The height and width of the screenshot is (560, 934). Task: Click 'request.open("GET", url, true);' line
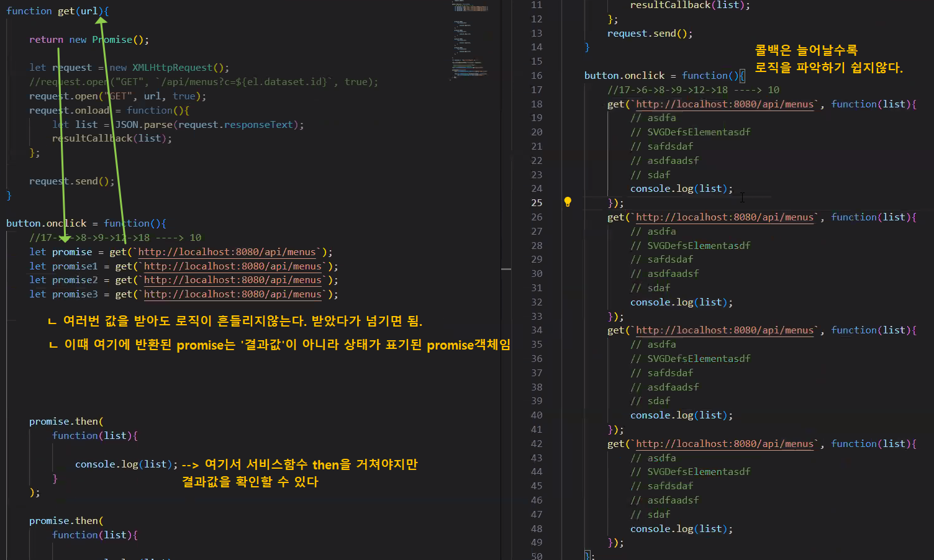pyautogui.click(x=117, y=96)
